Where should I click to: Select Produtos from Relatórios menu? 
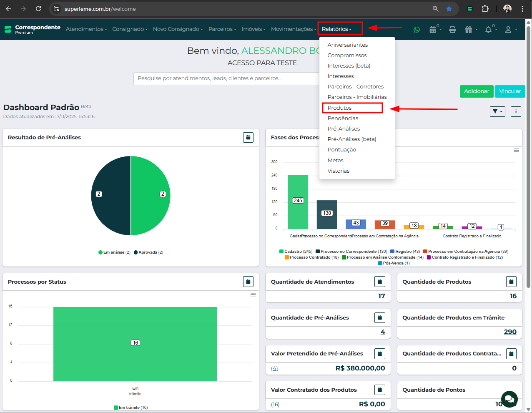339,108
